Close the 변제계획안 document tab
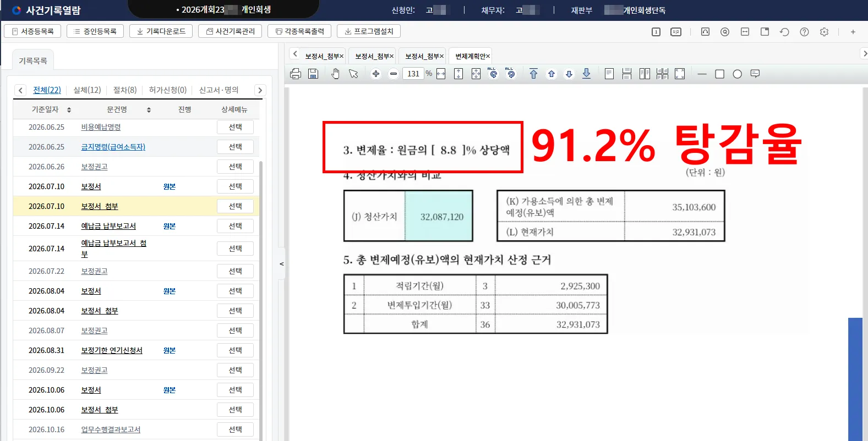 coord(488,56)
